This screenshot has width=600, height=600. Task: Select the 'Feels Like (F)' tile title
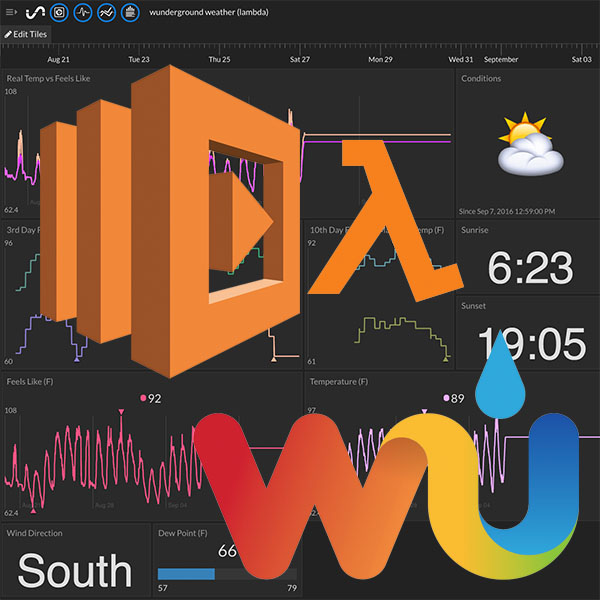click(x=30, y=382)
